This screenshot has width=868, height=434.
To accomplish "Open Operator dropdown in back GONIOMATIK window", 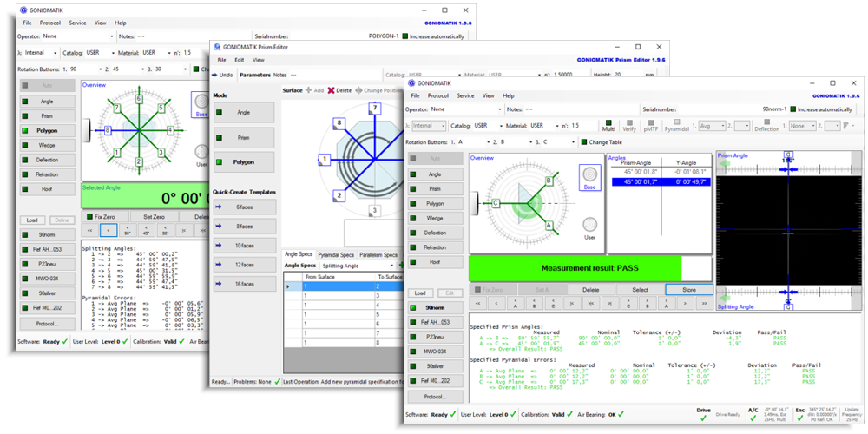I will pyautogui.click(x=79, y=36).
